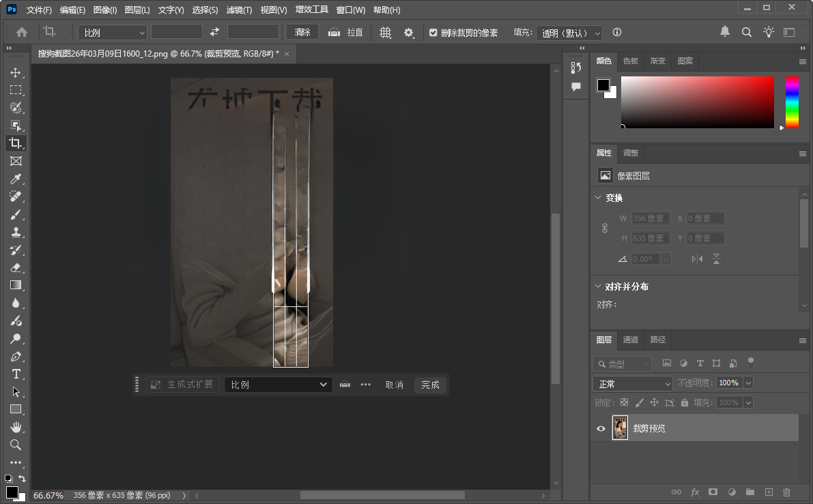Screen dimensions: 813x504
Task: Select the Rectangular Marquee tool
Action: [16, 90]
